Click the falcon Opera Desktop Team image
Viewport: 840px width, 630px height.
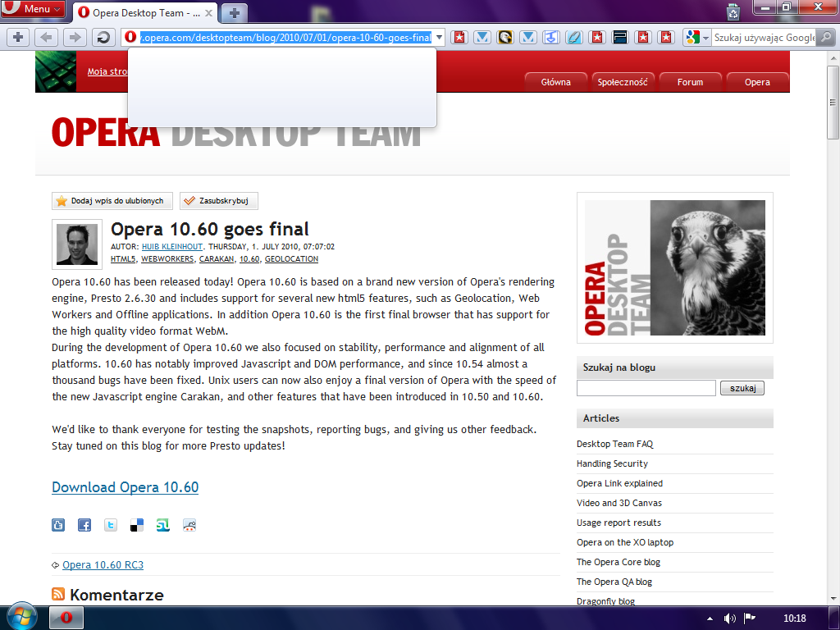pos(674,268)
